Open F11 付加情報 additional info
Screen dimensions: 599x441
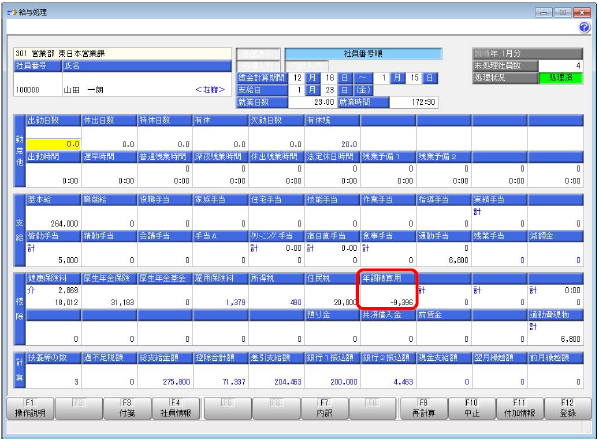click(x=520, y=408)
